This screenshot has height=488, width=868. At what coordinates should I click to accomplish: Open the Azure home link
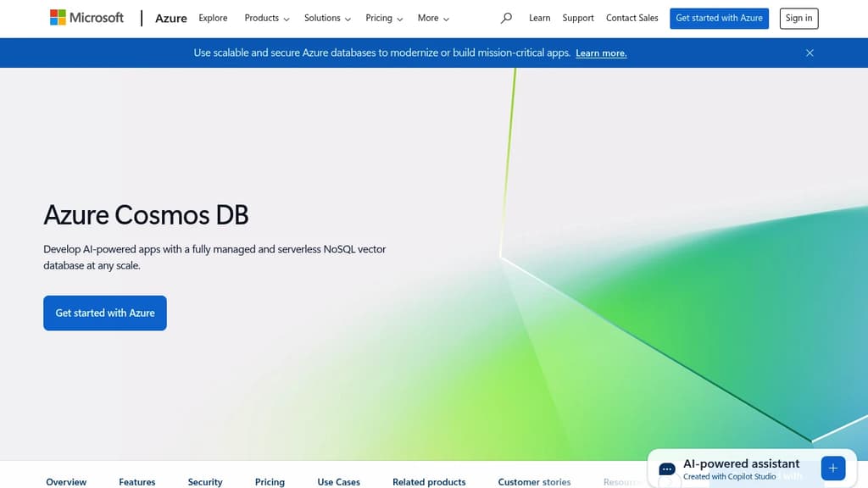click(x=171, y=19)
